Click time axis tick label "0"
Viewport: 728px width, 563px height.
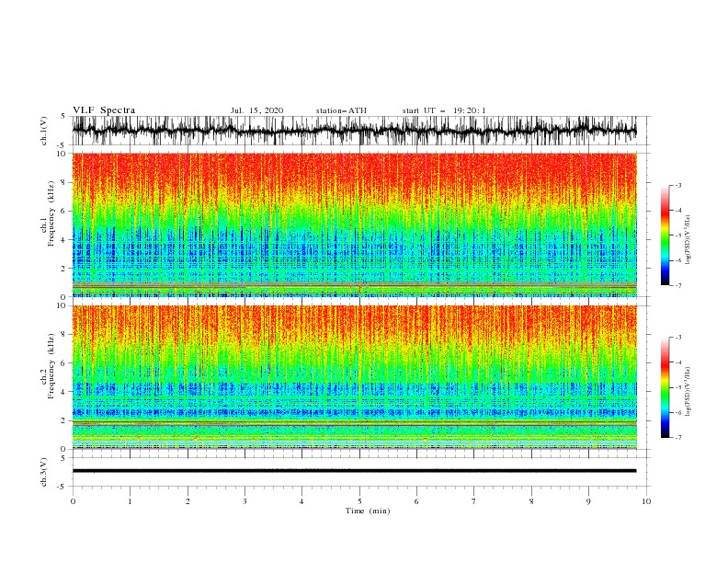(73, 501)
